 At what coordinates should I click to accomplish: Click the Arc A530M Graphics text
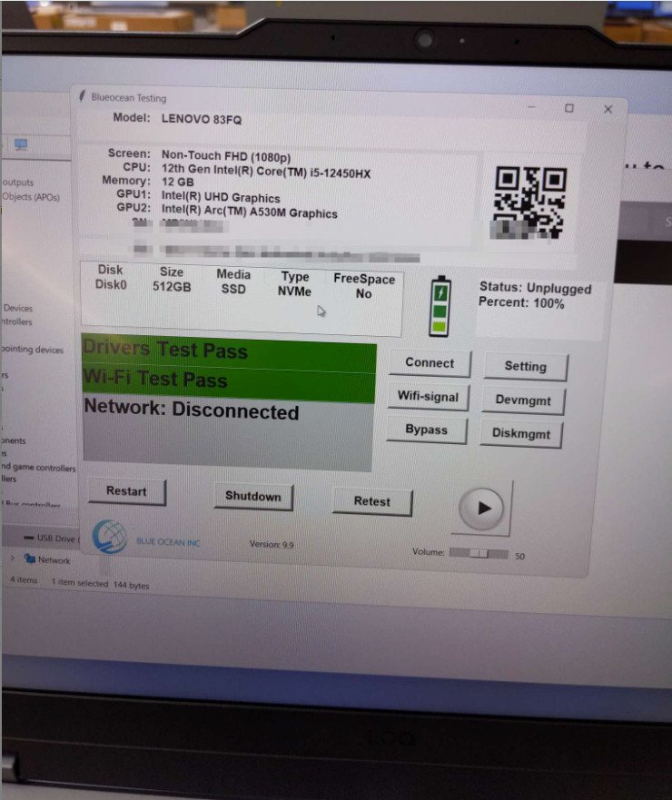point(250,212)
